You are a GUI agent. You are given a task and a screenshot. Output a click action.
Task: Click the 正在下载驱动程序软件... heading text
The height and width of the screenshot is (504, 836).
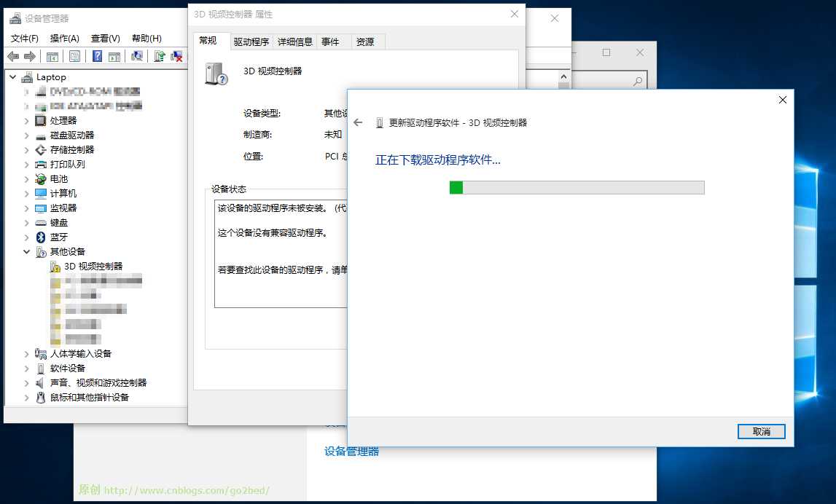(x=438, y=160)
